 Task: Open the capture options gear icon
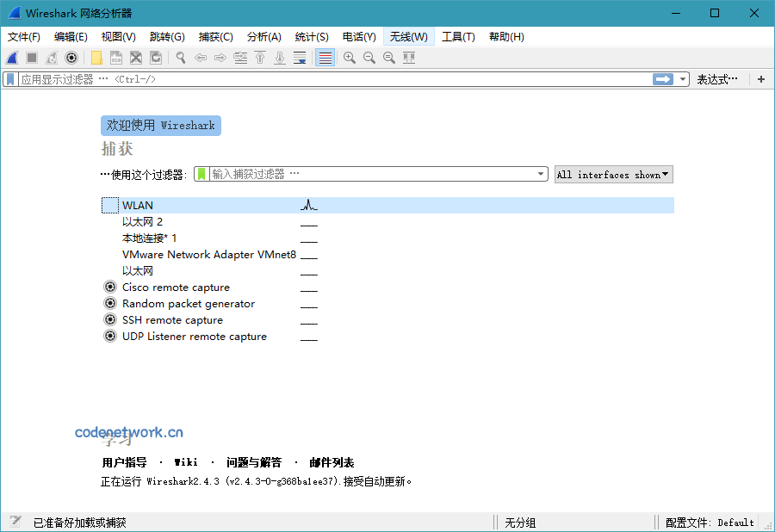[71, 57]
